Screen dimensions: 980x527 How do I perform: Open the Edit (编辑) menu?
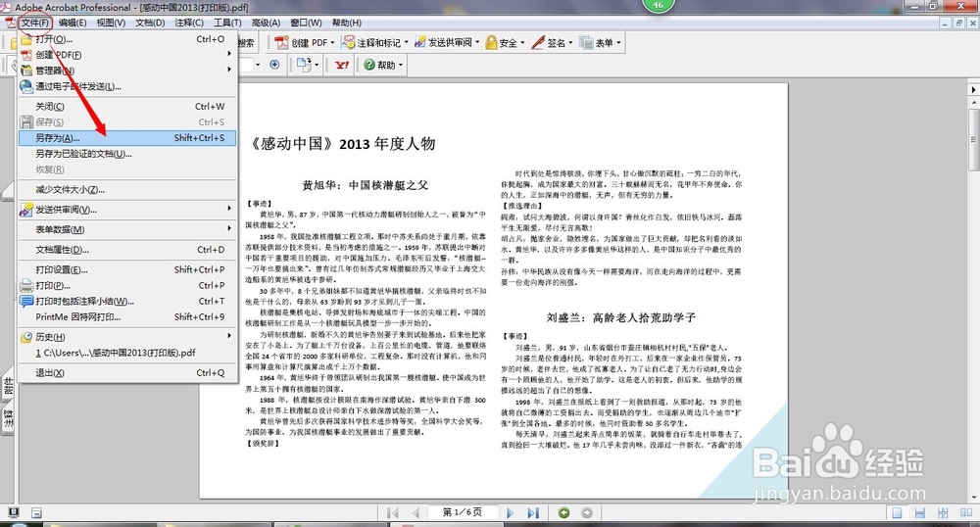pyautogui.click(x=73, y=23)
